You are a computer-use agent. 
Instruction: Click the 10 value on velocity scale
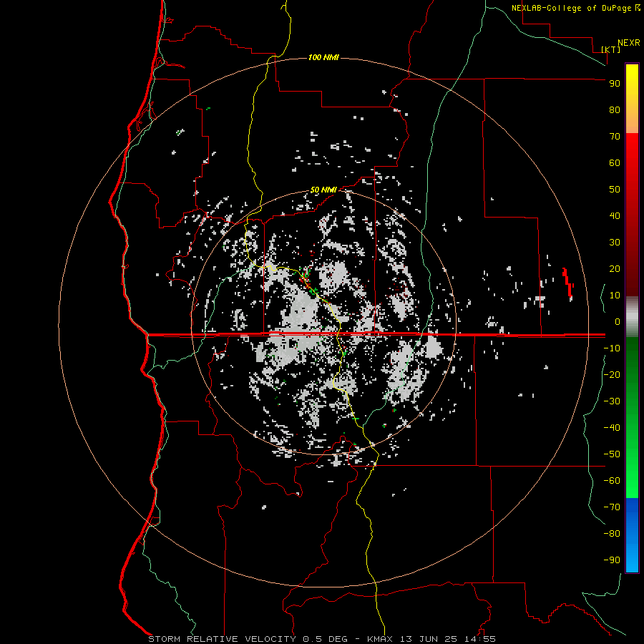[x=615, y=296]
